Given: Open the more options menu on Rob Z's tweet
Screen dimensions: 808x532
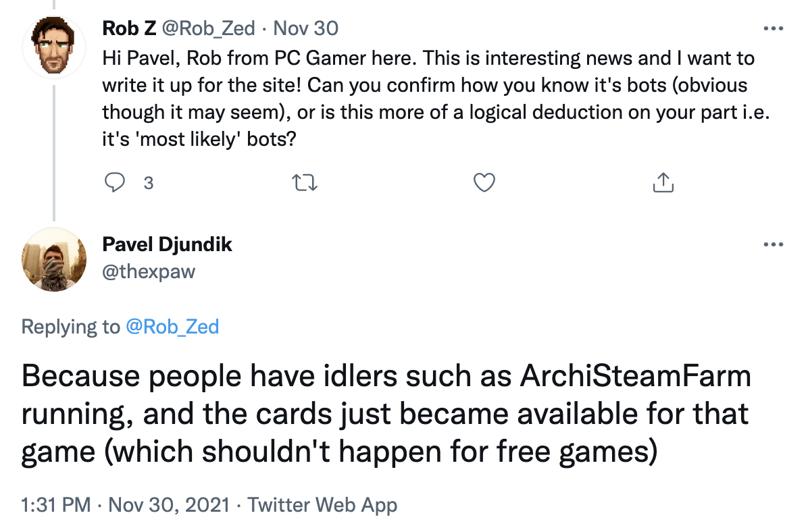Looking at the screenshot, I should [x=773, y=28].
